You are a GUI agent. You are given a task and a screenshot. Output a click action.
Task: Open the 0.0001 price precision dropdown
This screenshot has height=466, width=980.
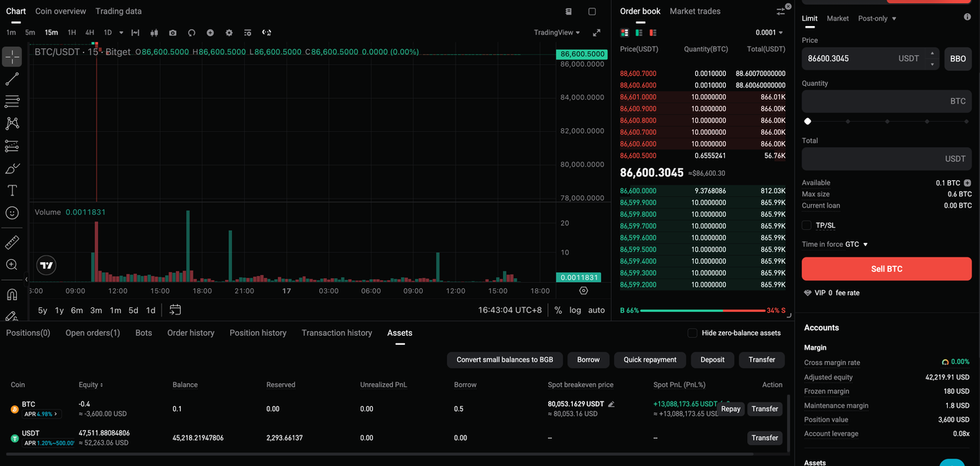tap(769, 33)
